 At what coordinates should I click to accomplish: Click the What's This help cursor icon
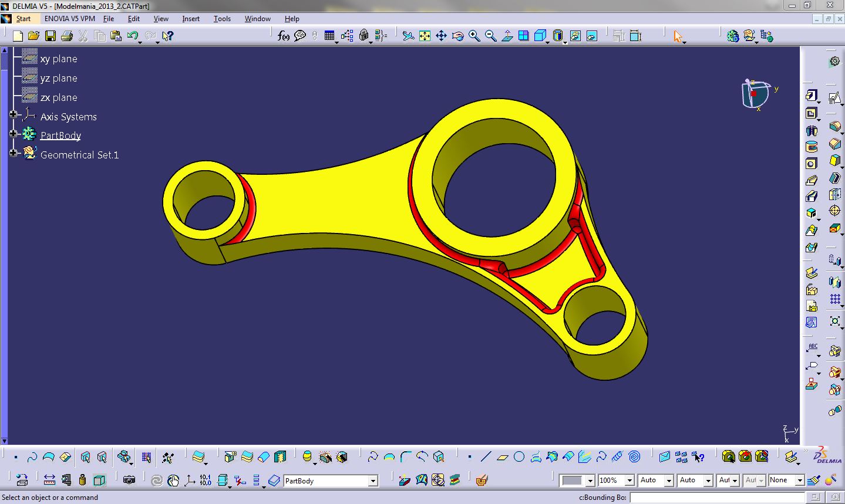(167, 36)
